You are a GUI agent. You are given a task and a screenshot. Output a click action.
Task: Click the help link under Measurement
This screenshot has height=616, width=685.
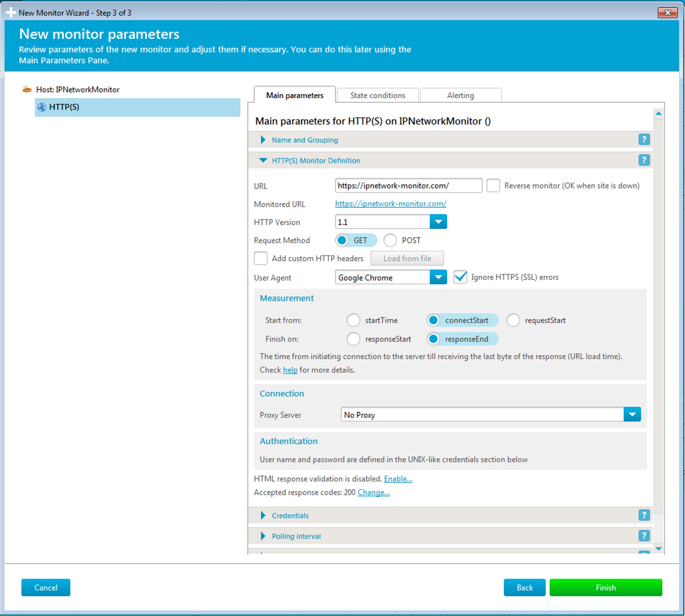[290, 370]
